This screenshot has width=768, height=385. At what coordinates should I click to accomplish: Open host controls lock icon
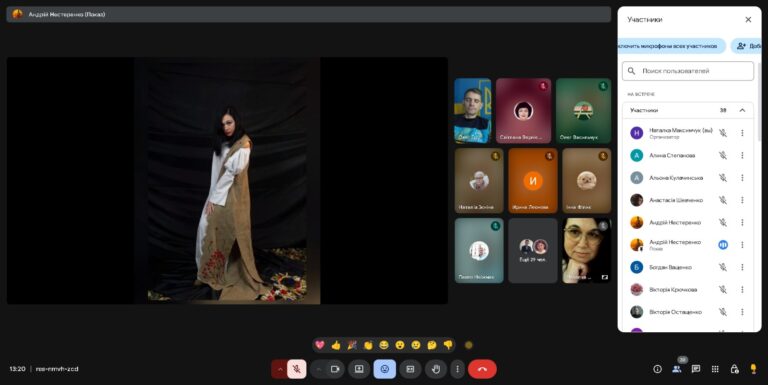(x=734, y=369)
